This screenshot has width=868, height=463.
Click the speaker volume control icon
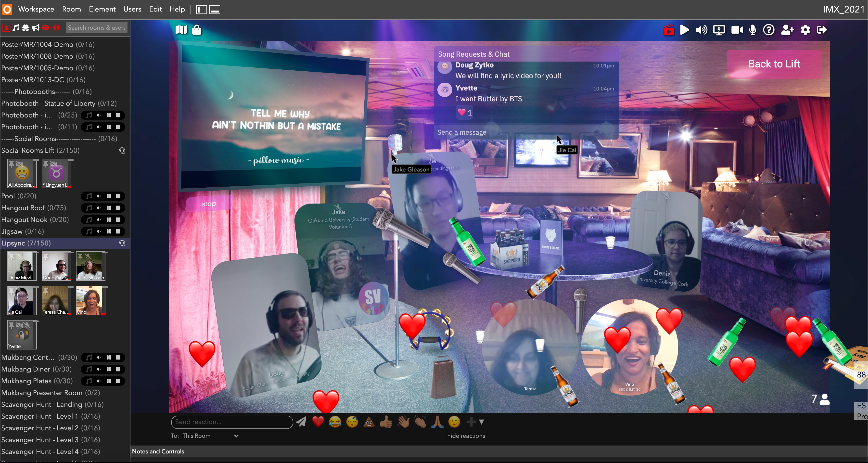(702, 30)
